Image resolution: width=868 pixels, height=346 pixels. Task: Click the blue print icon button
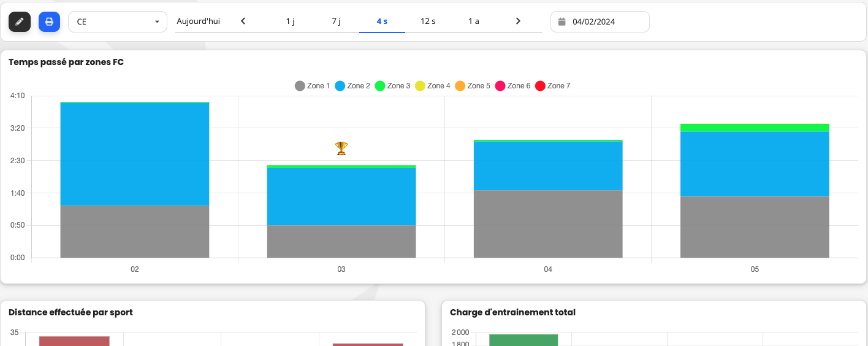pos(49,21)
